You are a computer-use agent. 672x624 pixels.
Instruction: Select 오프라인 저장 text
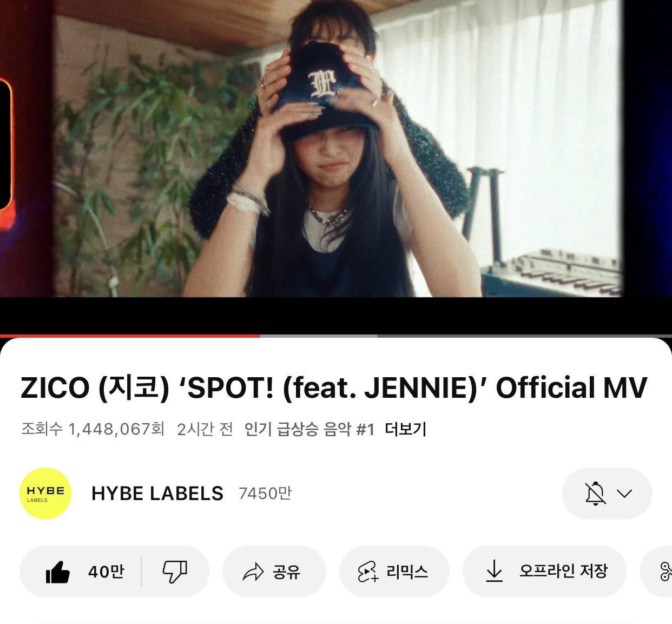point(563,571)
